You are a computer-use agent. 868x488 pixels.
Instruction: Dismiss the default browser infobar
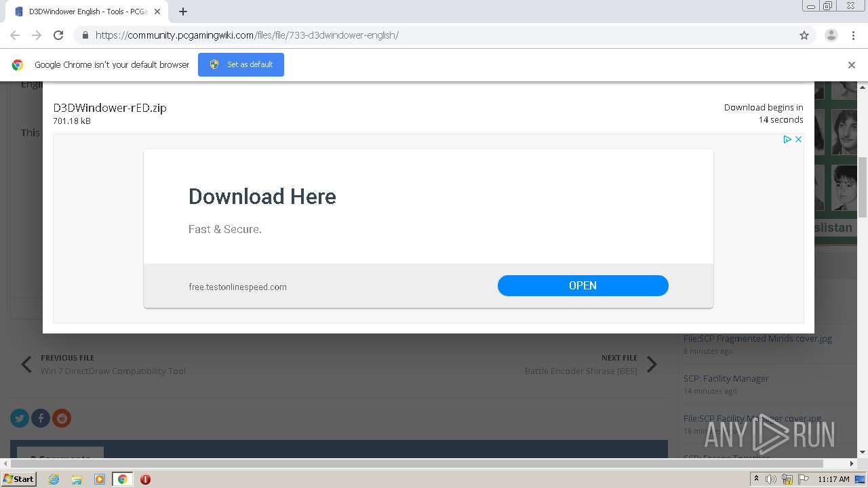point(852,65)
